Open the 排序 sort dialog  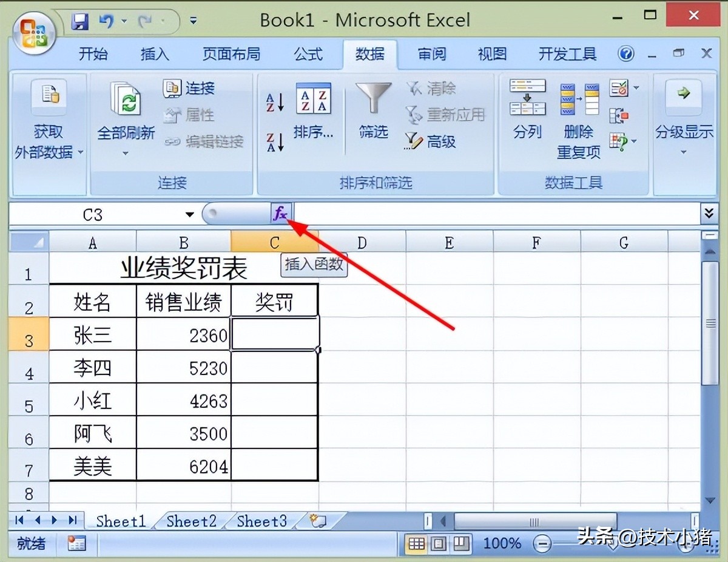[314, 111]
